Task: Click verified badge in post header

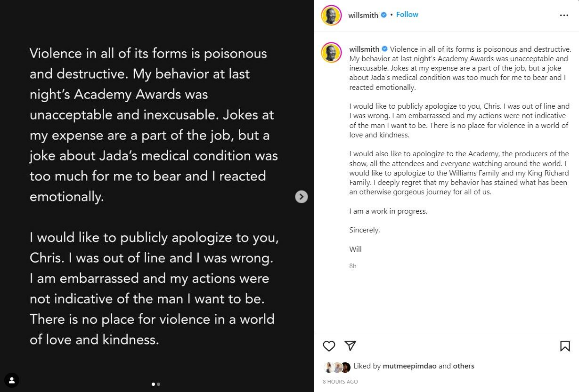Action: point(384,15)
